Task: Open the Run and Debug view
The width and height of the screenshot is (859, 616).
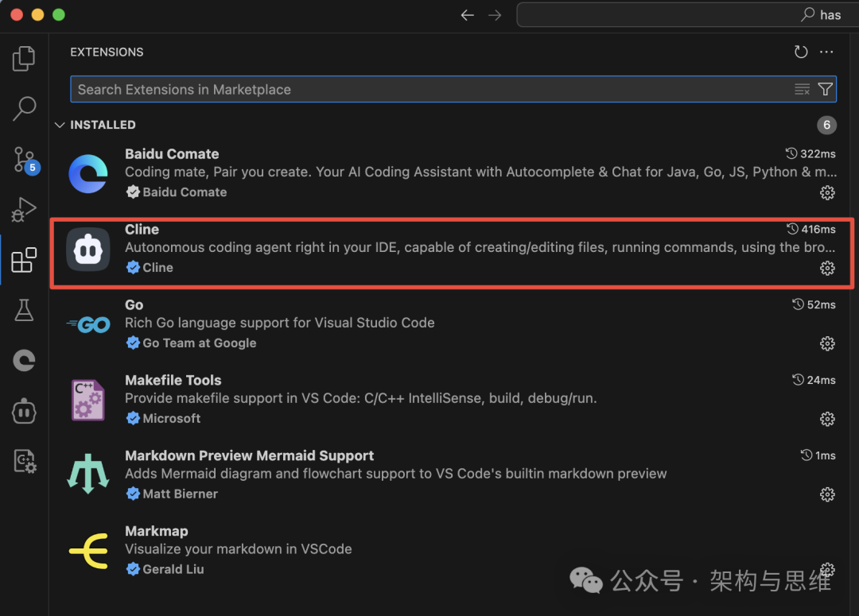Action: [x=24, y=210]
